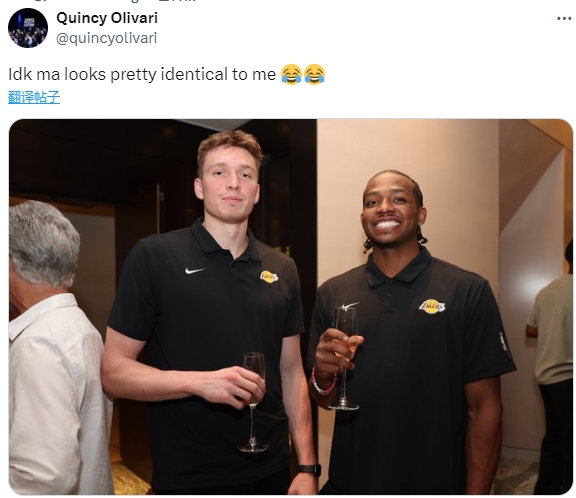Viewport: 576px width, 498px height.
Task: Click the Lakers logo on the left player's polo
Action: click(269, 277)
